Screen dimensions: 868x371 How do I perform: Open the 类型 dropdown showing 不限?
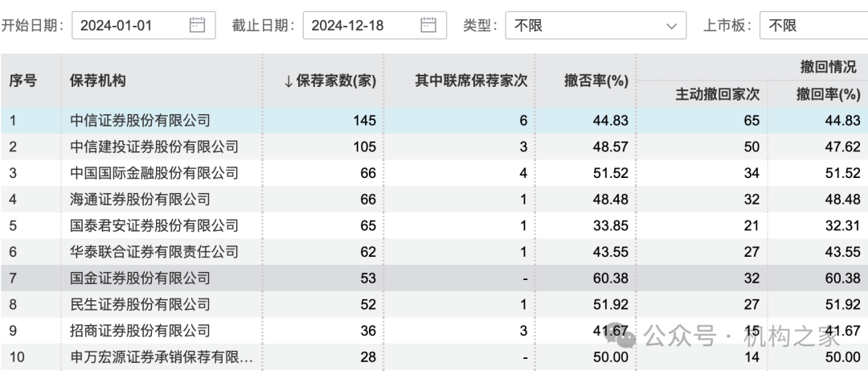[596, 25]
